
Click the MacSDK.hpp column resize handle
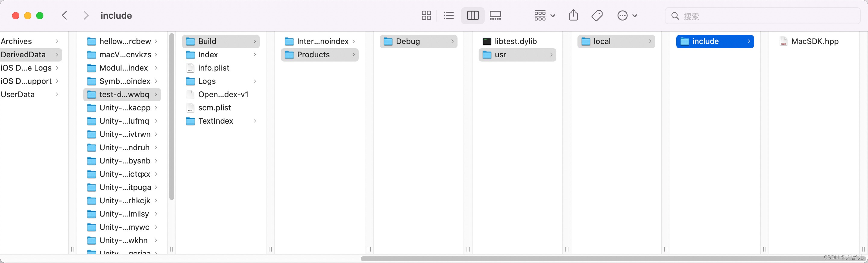click(x=863, y=249)
